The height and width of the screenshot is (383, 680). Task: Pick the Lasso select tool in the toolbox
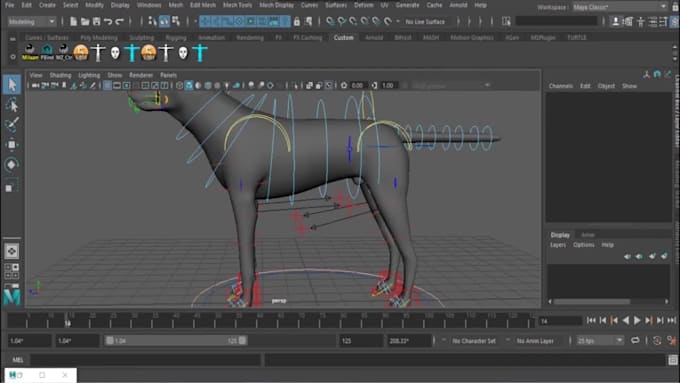[x=12, y=105]
